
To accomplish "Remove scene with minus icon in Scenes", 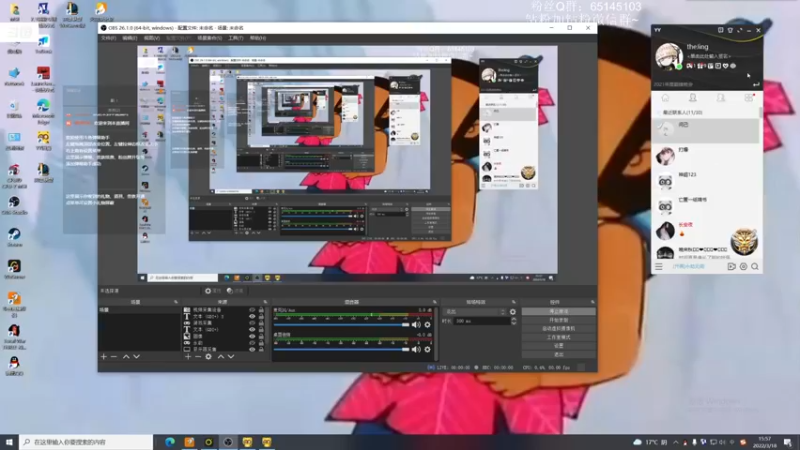I will click(x=114, y=357).
